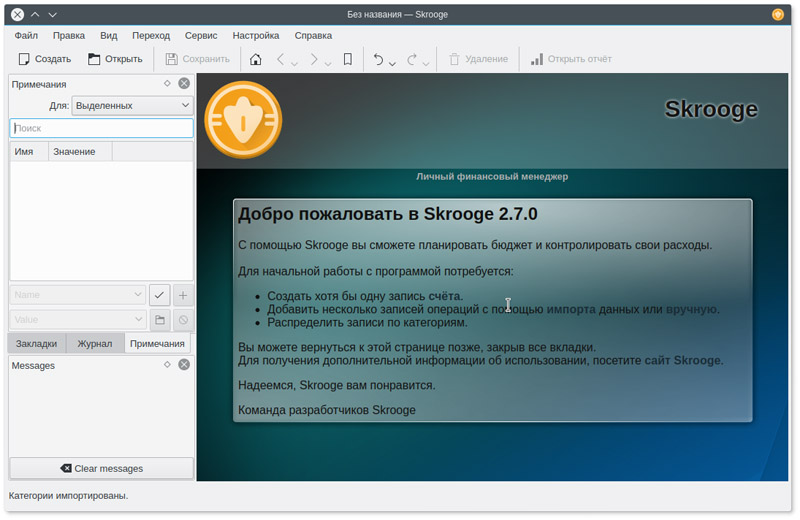Open the Вид menu

(x=109, y=36)
